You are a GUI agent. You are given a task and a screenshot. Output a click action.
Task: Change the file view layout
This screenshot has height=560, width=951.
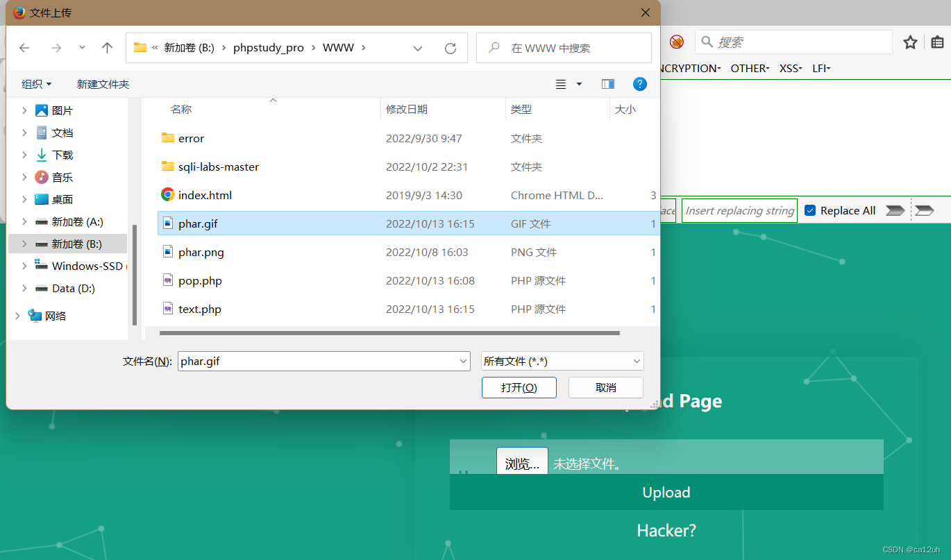pyautogui.click(x=561, y=84)
